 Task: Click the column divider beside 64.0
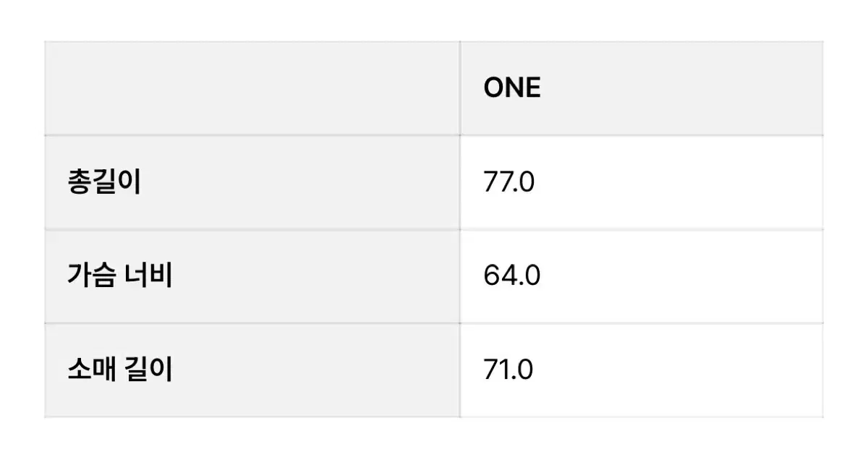(x=460, y=276)
